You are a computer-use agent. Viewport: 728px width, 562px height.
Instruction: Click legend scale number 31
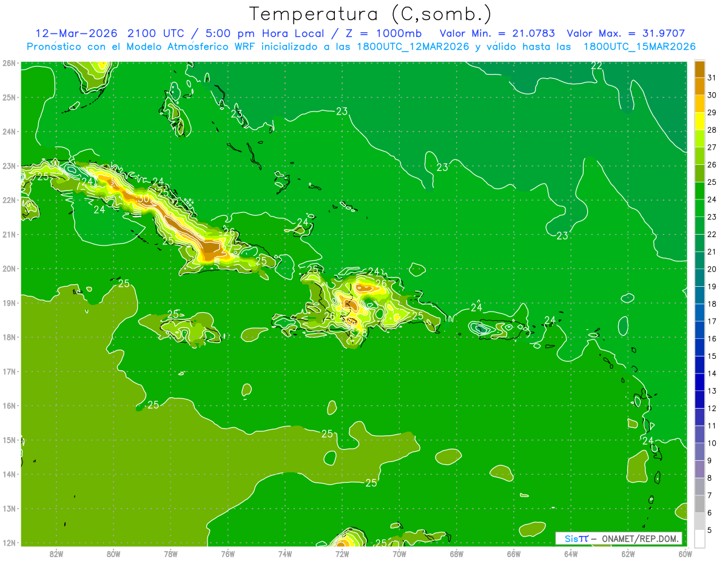[712, 78]
